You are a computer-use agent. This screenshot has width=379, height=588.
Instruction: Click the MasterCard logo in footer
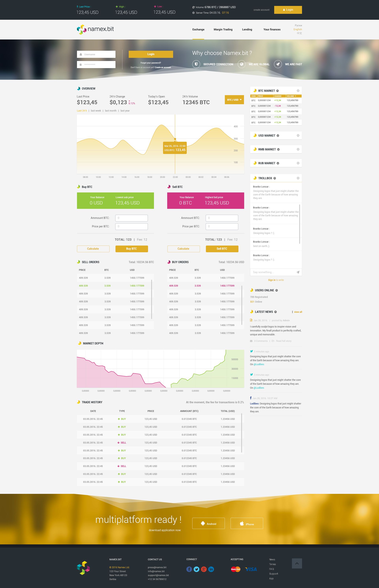pyautogui.click(x=235, y=569)
